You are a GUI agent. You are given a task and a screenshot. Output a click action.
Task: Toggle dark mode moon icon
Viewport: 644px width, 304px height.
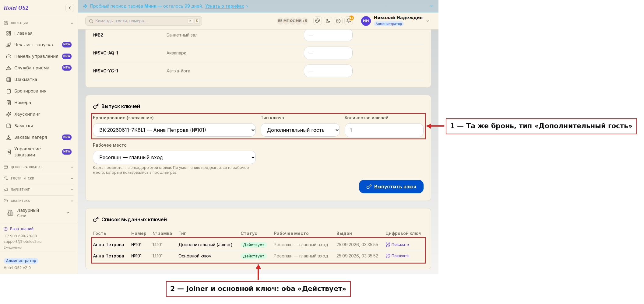pyautogui.click(x=328, y=21)
